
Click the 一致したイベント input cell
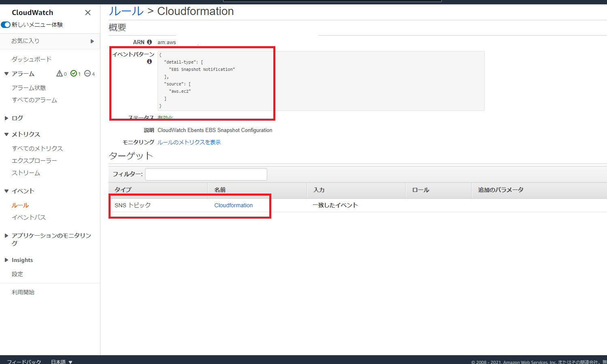(x=335, y=205)
